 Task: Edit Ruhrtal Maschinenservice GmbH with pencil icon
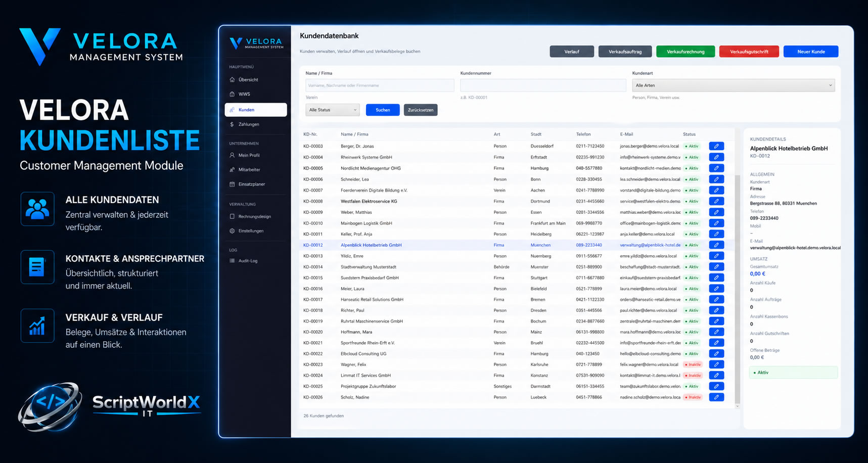716,321
